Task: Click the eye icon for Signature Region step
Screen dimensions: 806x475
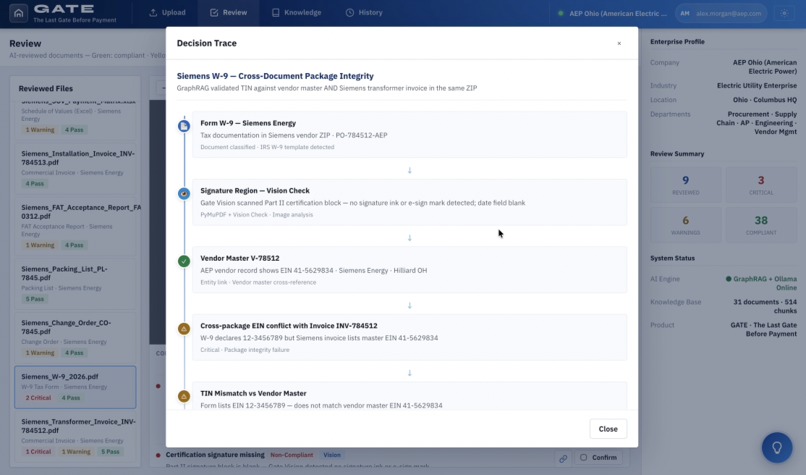Action: click(x=184, y=193)
